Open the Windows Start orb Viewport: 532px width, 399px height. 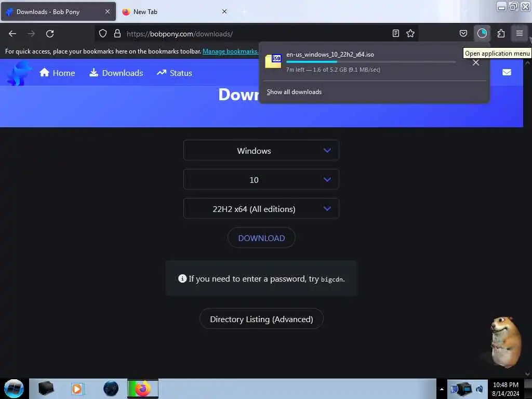coord(14,389)
